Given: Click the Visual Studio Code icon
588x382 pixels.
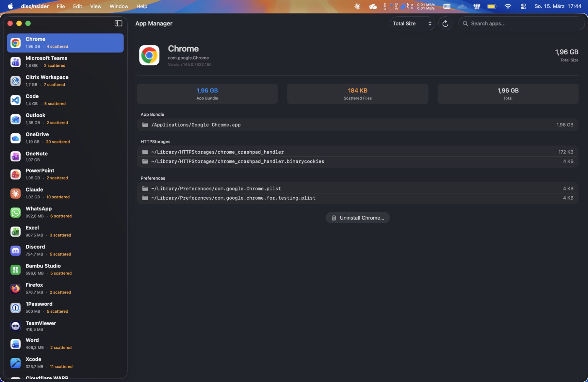Looking at the screenshot, I should point(15,100).
